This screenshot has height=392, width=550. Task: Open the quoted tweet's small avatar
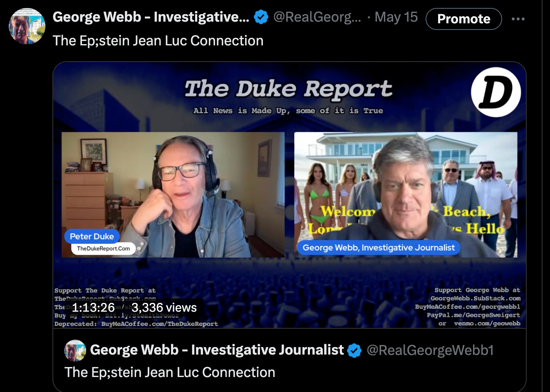[75, 350]
